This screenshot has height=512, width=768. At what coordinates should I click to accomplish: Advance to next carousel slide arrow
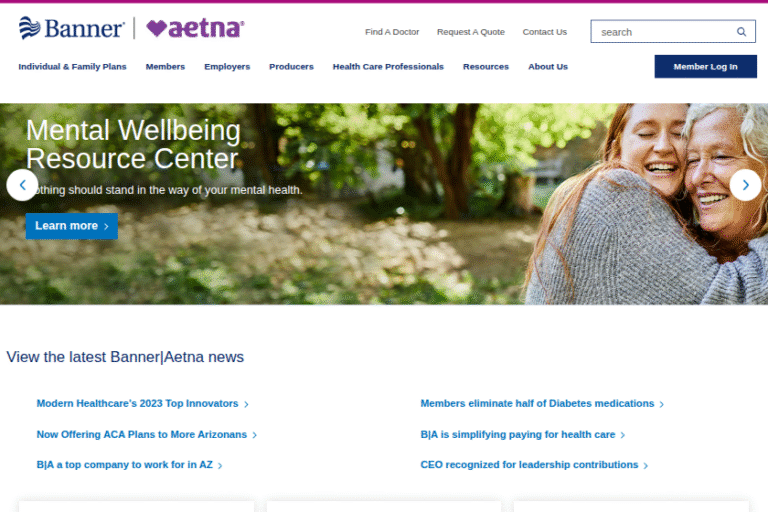pos(745,185)
